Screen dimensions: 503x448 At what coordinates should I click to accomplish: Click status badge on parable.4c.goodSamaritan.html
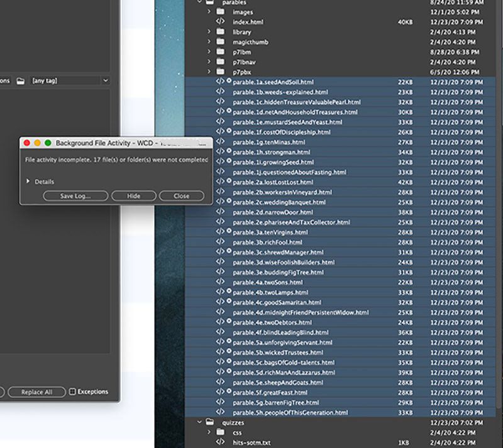(228, 302)
